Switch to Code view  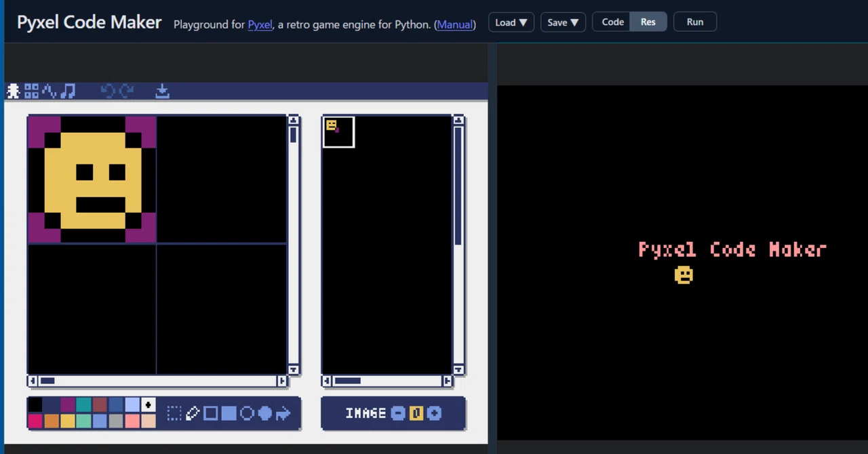coord(612,22)
